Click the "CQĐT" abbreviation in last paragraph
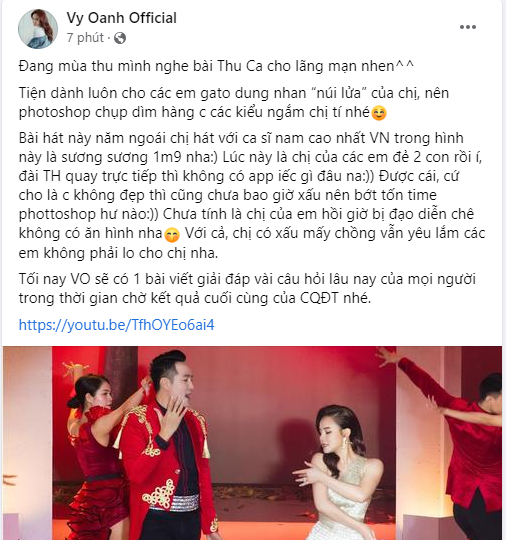506x540 pixels. (x=319, y=298)
